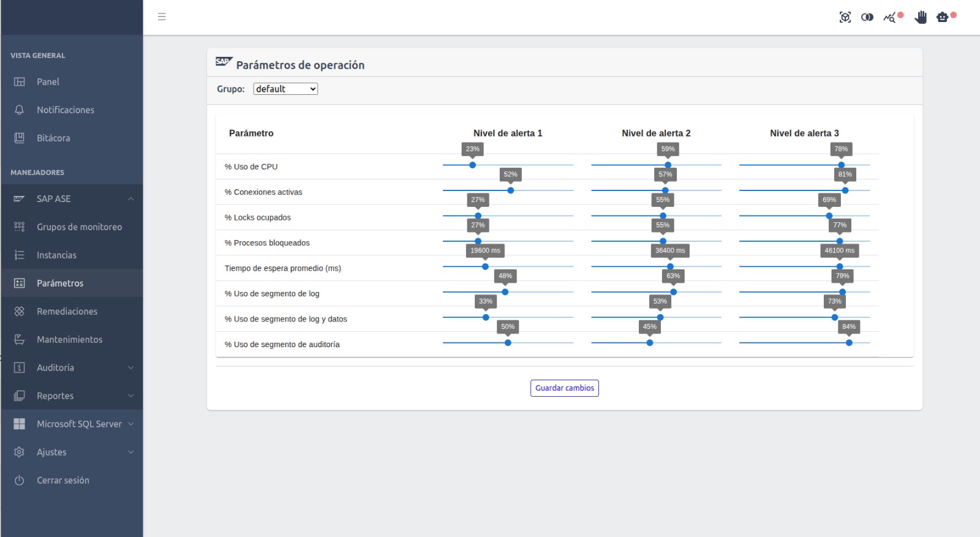Screen dimensions: 980x537
Task: Click the % Conexiones activas level 3 slider handle
Action: pyautogui.click(x=845, y=190)
